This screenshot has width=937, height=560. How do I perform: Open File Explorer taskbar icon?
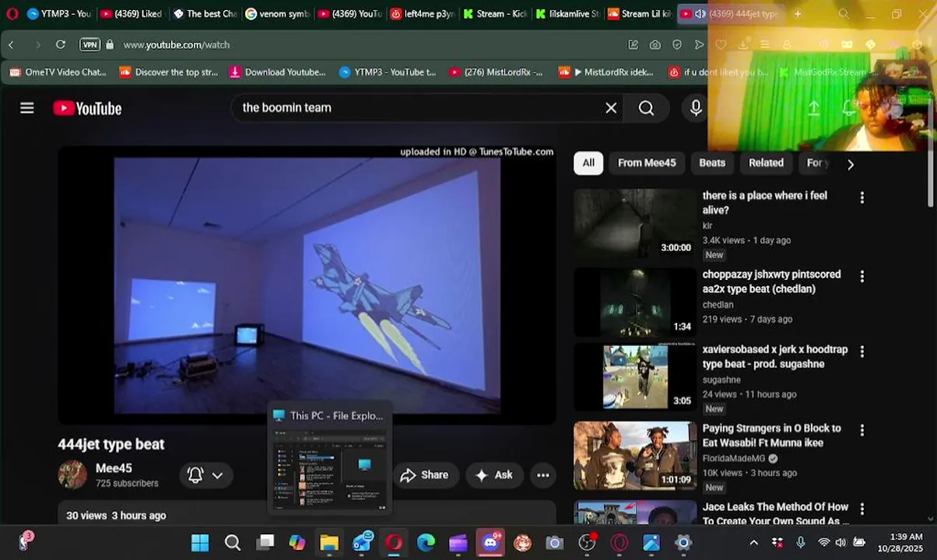click(x=329, y=543)
